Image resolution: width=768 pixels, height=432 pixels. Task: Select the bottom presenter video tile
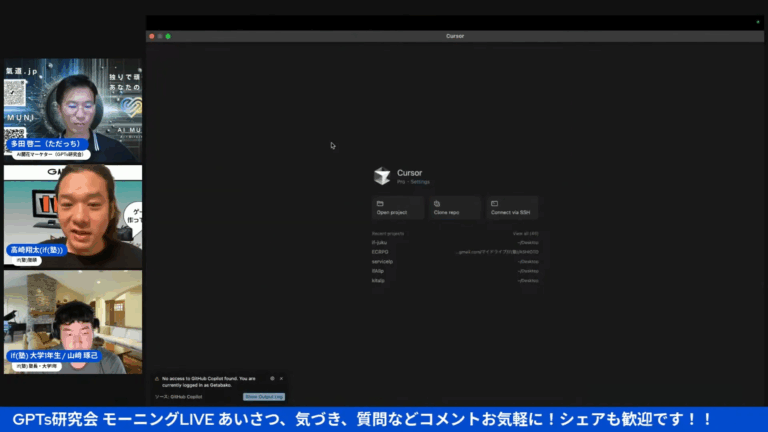pos(73,322)
